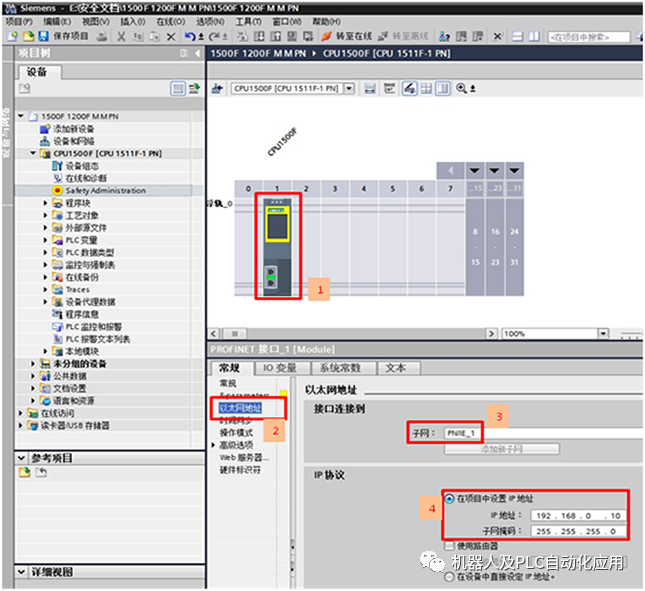This screenshot has height=591, width=645.
Task: Click the 子网掩码 field 255.255.255.0
Action: (x=578, y=531)
